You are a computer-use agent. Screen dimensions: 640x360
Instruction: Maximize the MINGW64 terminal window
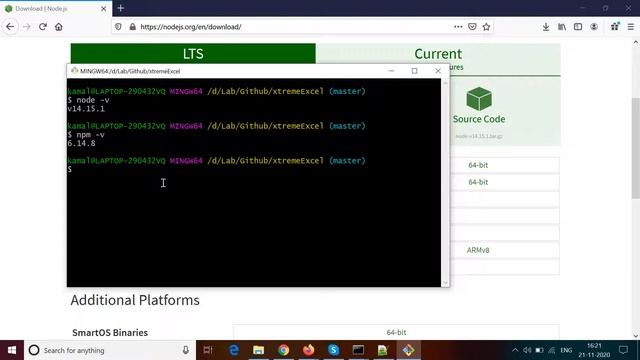(414, 71)
